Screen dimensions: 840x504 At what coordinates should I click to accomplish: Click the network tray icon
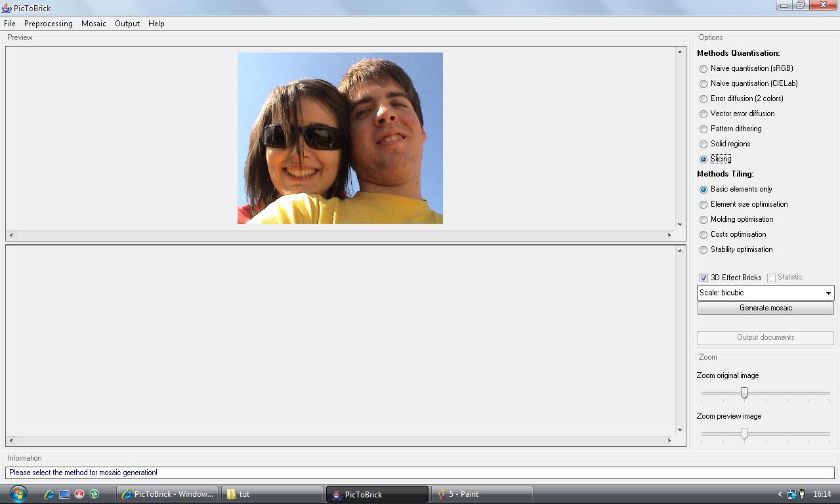click(x=791, y=494)
